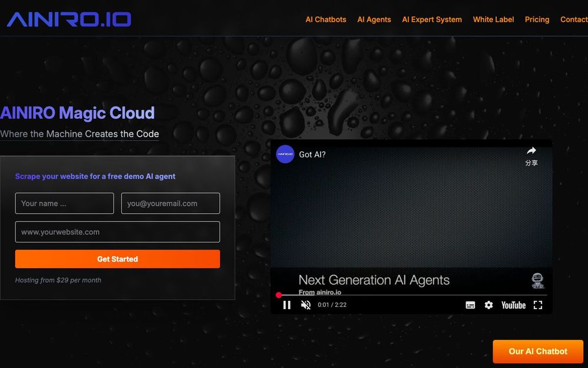Open the Our AI Chatbot widget
The height and width of the screenshot is (368, 588).
pos(537,352)
